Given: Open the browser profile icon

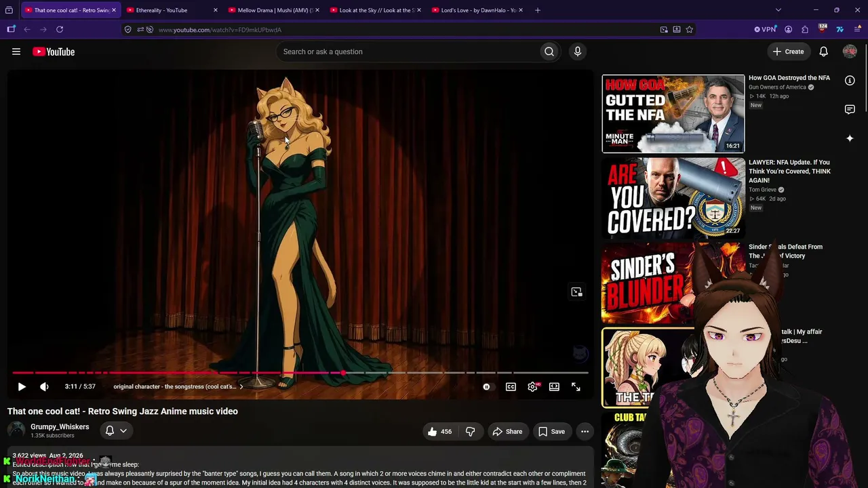Looking at the screenshot, I should (788, 29).
